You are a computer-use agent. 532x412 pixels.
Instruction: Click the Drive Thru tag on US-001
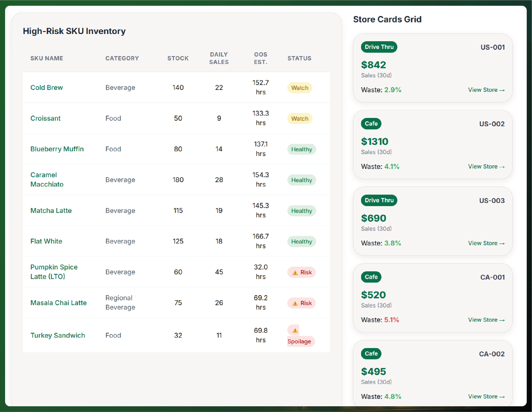point(379,47)
